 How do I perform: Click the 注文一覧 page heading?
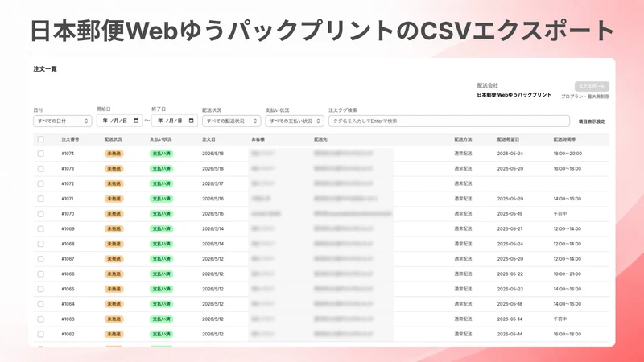[x=45, y=69]
